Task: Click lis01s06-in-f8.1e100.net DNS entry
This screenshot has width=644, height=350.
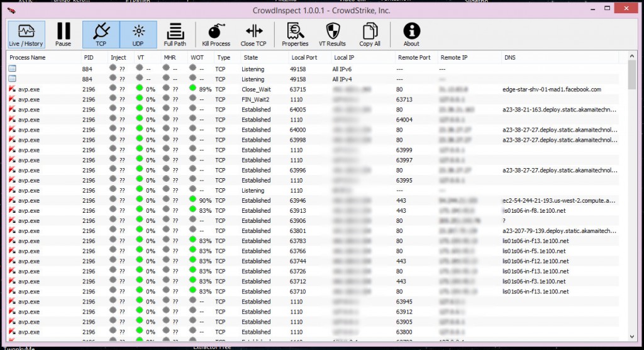Action: [x=534, y=211]
